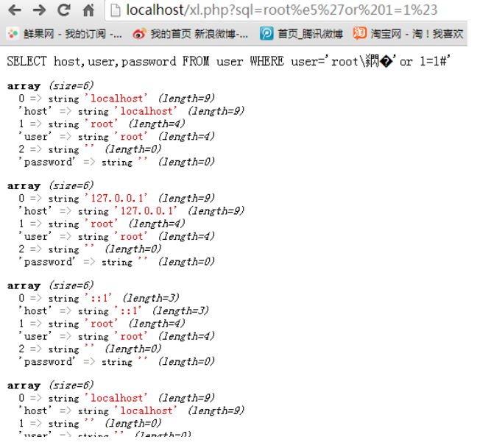Click the first array's index 0 'localhost' value
The width and height of the screenshot is (477, 448).
pos(116,99)
